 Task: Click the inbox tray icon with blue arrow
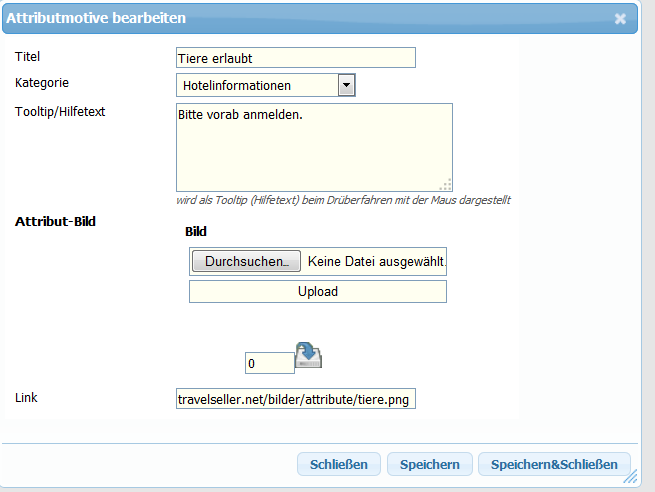pyautogui.click(x=308, y=356)
